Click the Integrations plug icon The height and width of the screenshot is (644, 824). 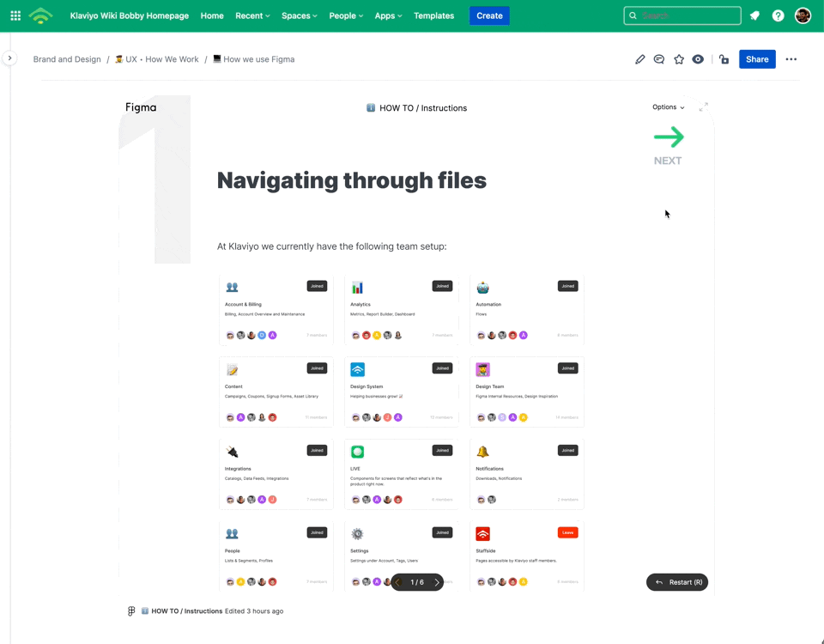(232, 452)
